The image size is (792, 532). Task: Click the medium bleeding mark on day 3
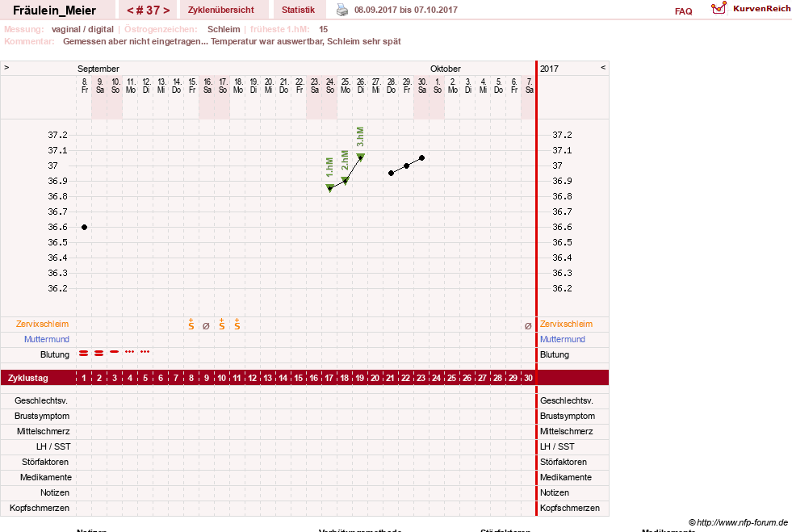click(x=115, y=351)
